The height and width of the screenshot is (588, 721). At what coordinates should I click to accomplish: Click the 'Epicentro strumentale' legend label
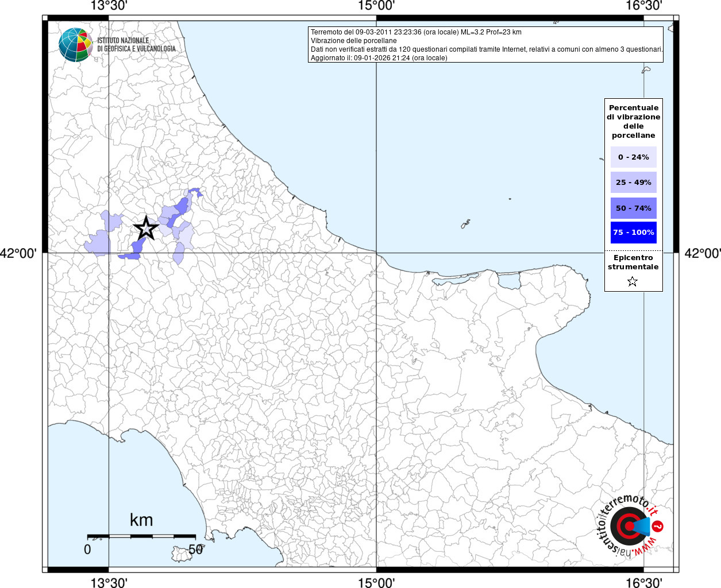[x=633, y=262]
